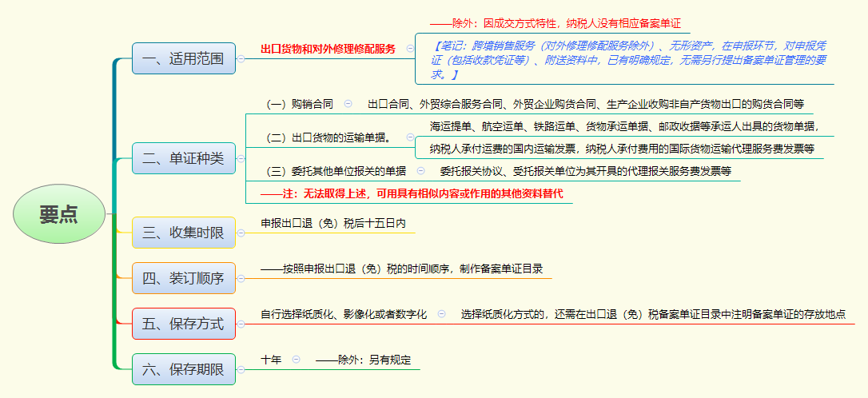Collapse the 二、单证种类 branch
The height and width of the screenshot is (398, 868).
[x=241, y=158]
